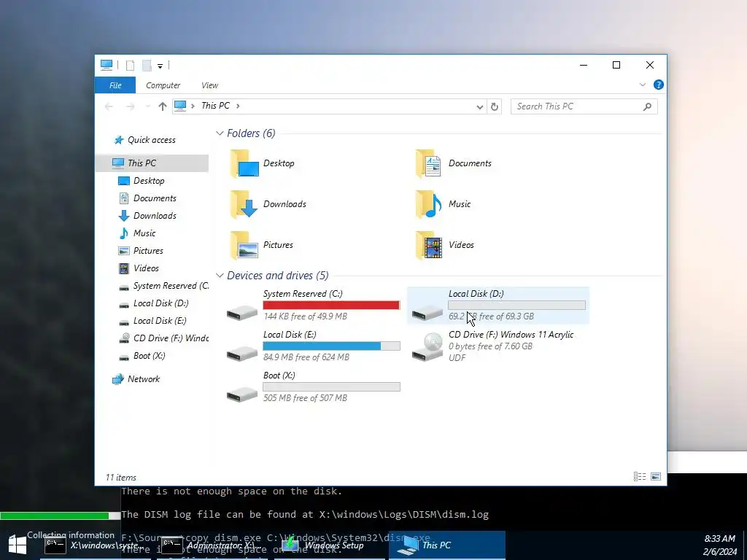Select the System Reserved (C:) drive tile

313,306
